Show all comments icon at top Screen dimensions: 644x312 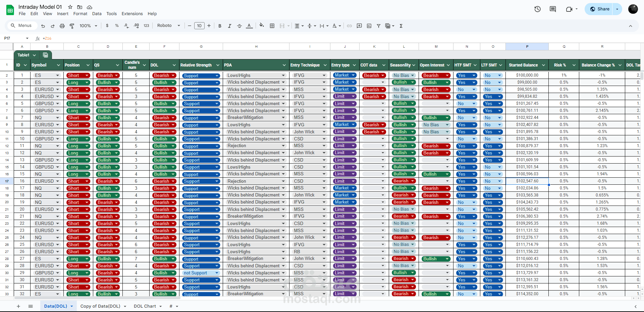553,9
